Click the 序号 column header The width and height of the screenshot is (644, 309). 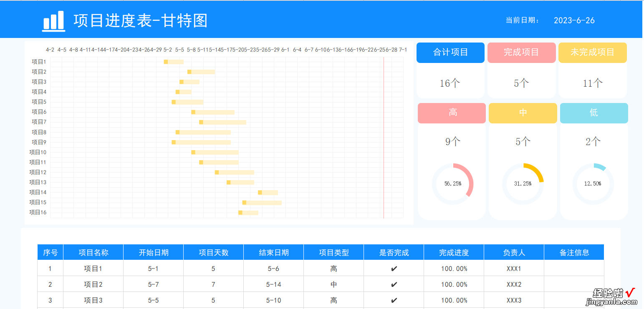[x=51, y=252]
